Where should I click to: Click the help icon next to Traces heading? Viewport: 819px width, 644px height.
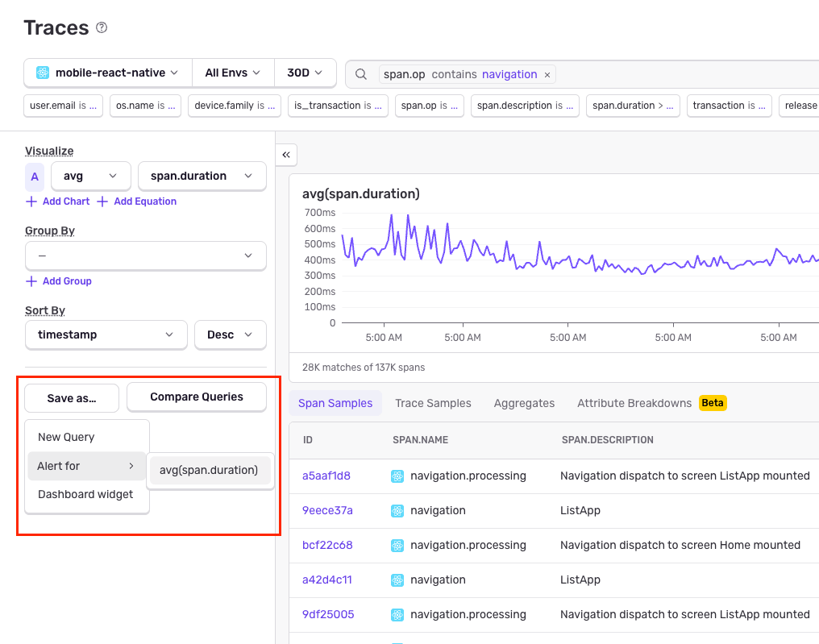pos(101,27)
